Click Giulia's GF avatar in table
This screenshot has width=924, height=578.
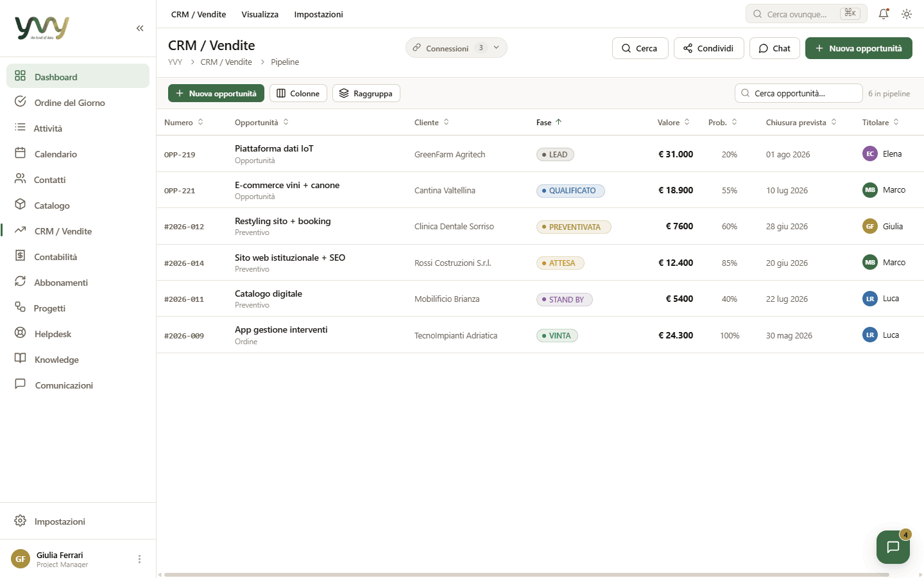pos(870,226)
